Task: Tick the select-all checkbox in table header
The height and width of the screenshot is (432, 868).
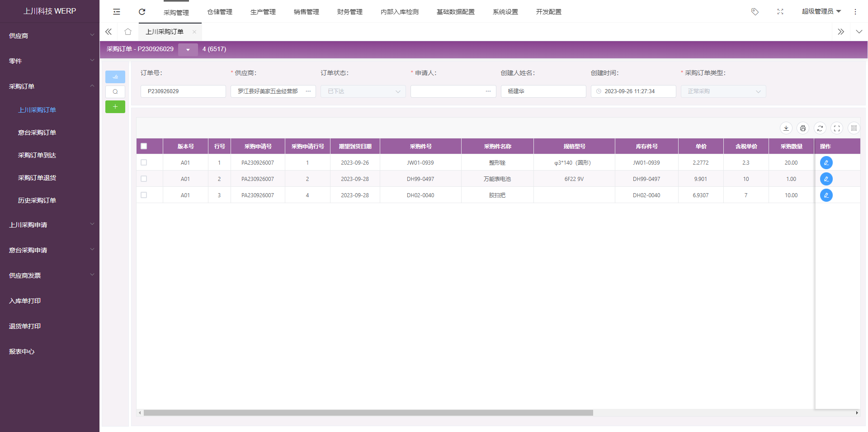Action: (x=144, y=146)
